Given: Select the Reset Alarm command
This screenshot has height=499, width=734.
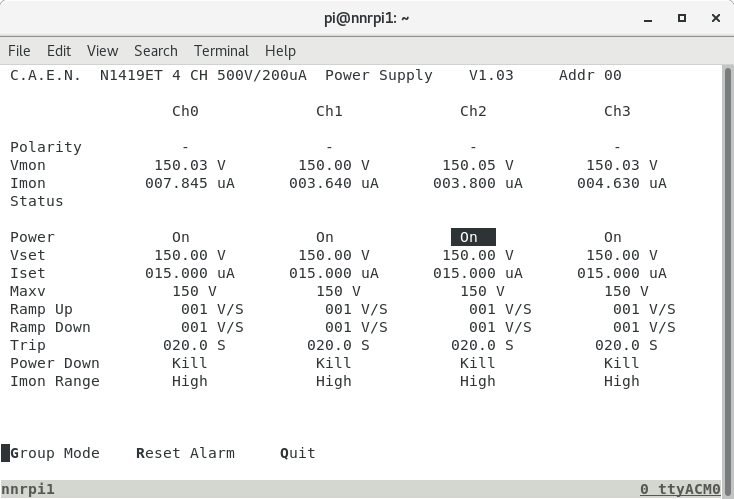Looking at the screenshot, I should click(185, 453).
